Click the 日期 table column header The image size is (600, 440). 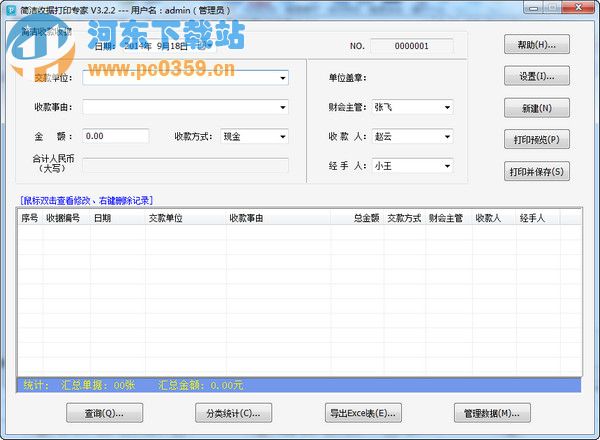[117, 218]
